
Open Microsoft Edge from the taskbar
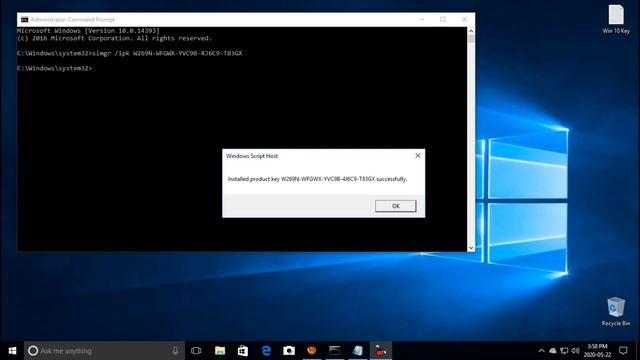click(266, 351)
